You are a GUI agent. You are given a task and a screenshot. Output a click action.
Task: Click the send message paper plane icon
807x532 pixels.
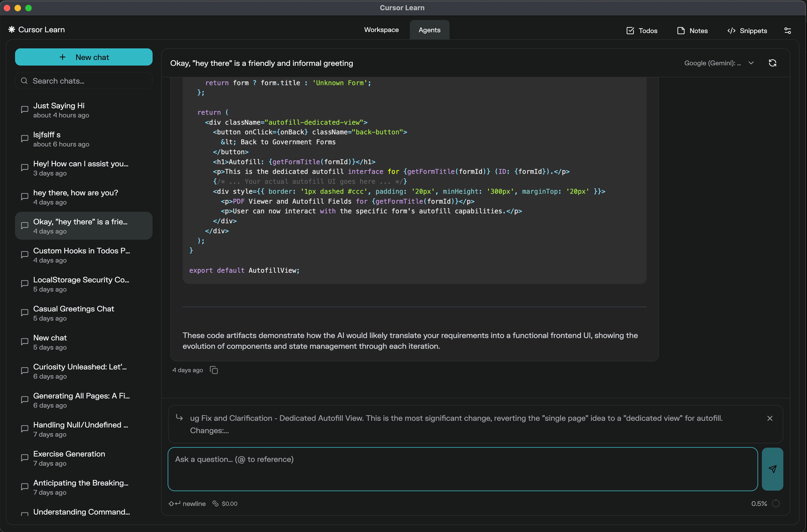click(x=772, y=469)
